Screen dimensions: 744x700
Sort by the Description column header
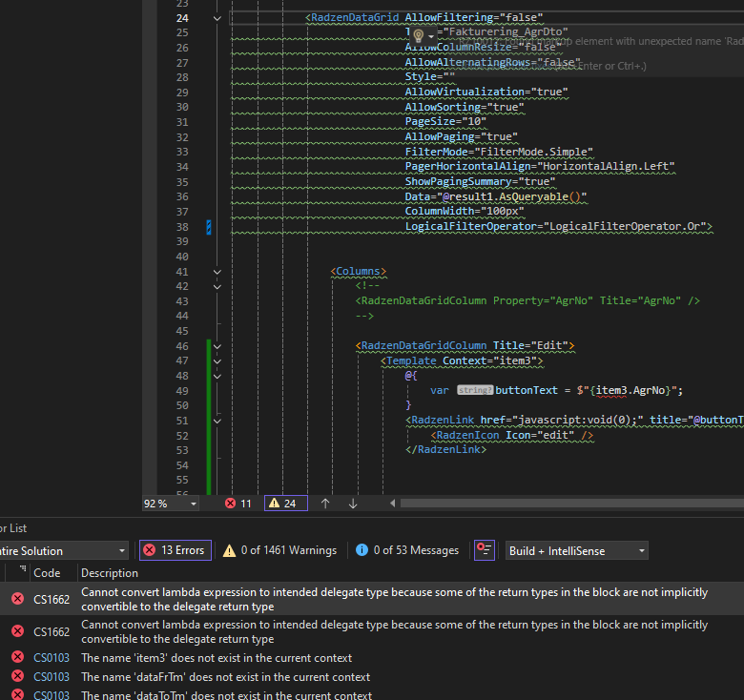tap(110, 573)
